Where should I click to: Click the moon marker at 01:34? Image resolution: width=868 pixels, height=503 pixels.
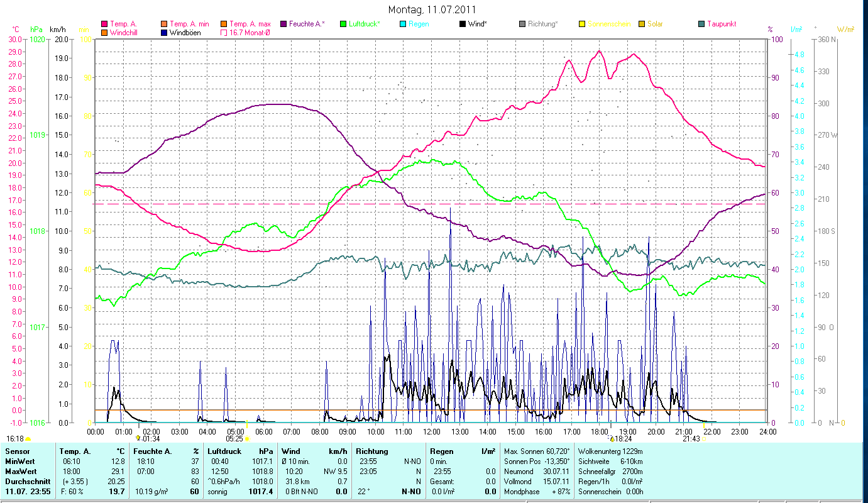click(138, 438)
